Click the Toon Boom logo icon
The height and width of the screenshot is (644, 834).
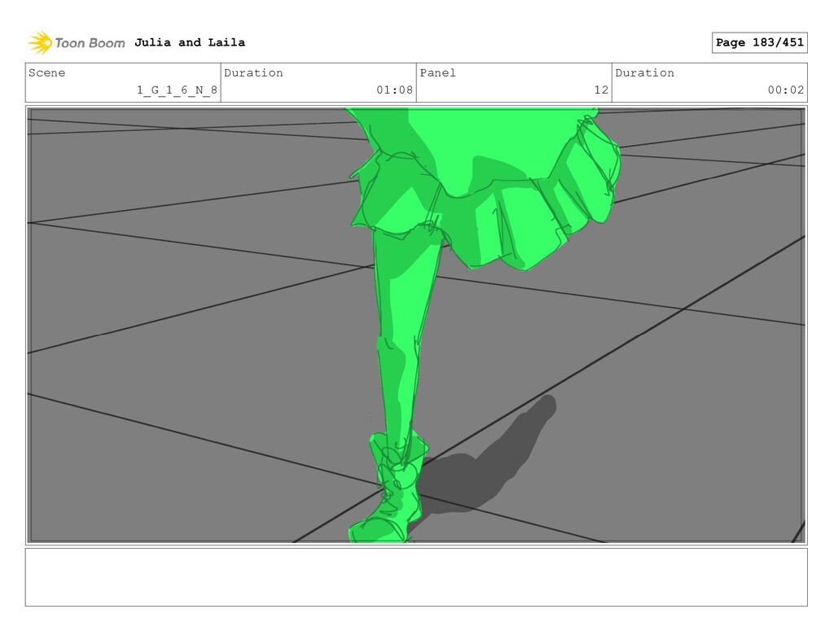click(x=40, y=43)
